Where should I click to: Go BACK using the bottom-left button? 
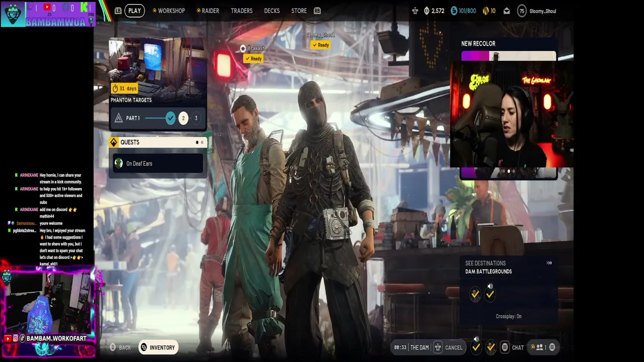121,347
